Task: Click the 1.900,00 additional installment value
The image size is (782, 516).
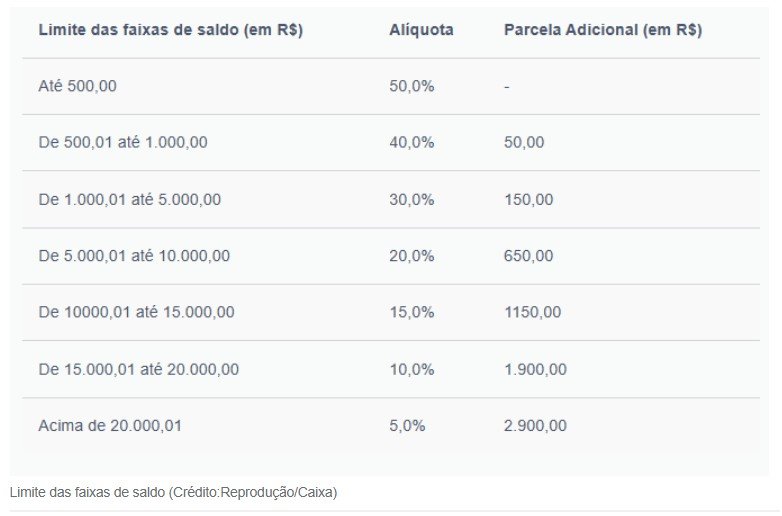Action: [x=535, y=369]
